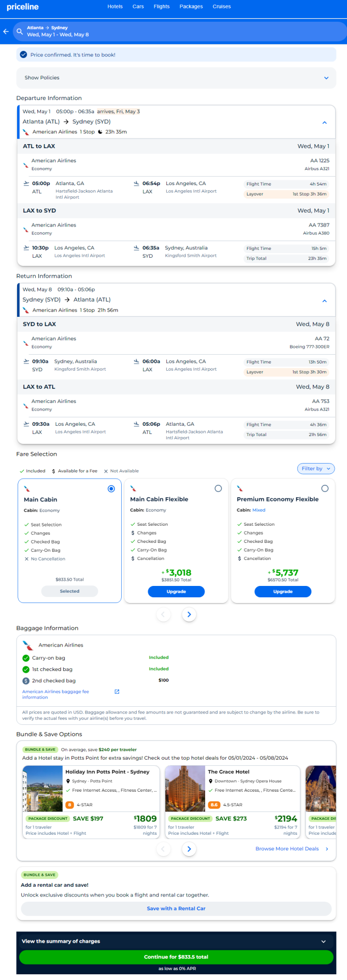Click the carry-on bag included check icon

click(x=26, y=658)
